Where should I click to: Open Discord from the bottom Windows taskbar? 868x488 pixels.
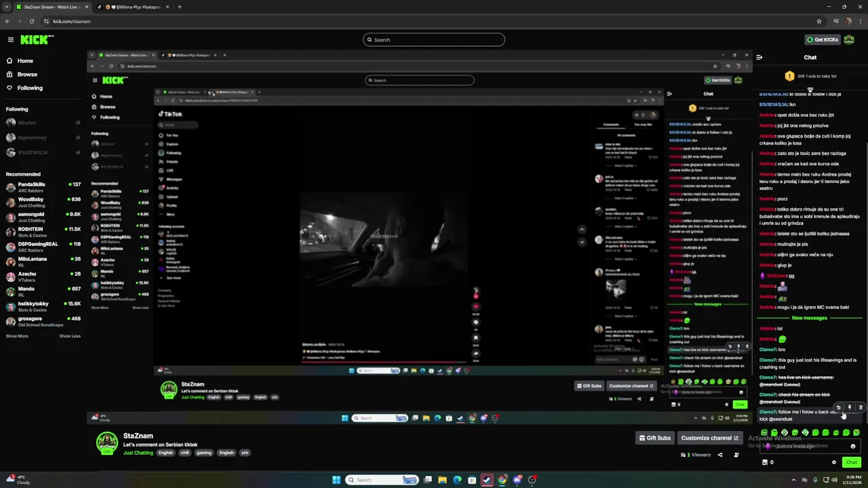[517, 480]
